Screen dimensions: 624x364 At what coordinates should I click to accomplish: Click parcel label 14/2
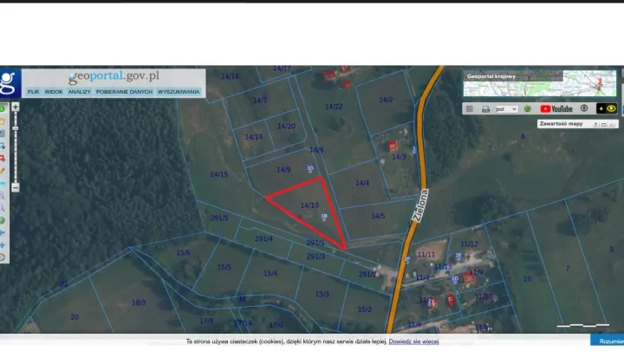[386, 100]
